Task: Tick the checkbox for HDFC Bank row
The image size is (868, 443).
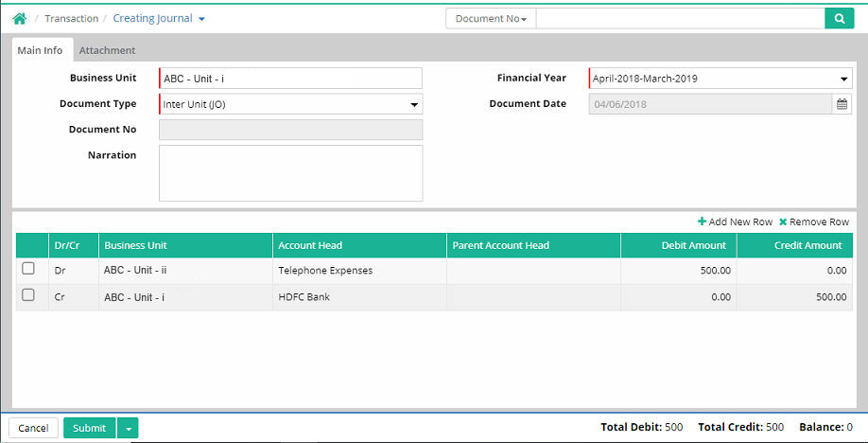Action: click(x=28, y=295)
